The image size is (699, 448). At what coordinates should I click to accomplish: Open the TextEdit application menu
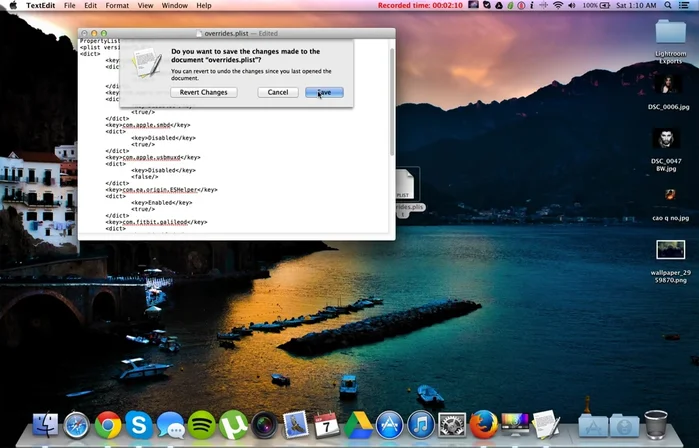(41, 5)
